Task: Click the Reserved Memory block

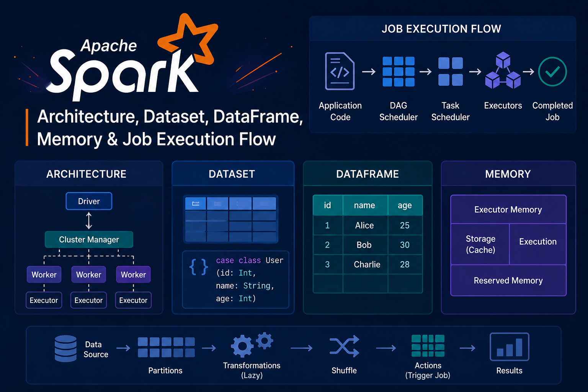Action: 508,281
